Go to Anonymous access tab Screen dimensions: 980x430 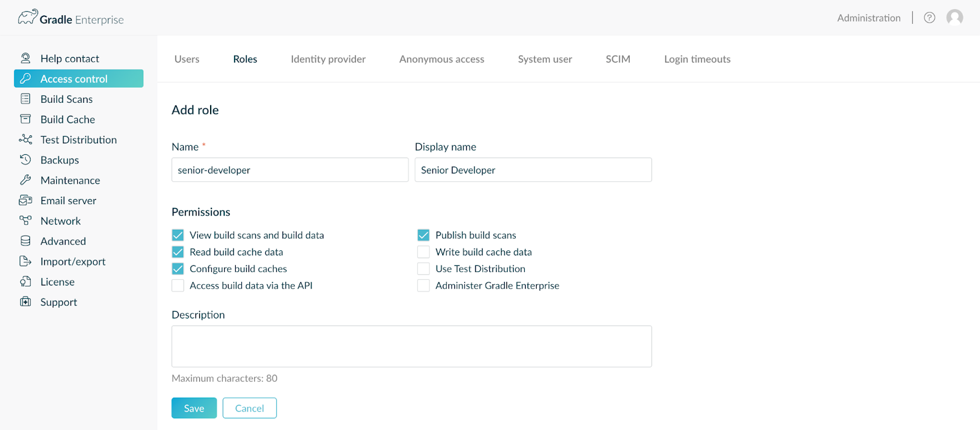point(442,59)
